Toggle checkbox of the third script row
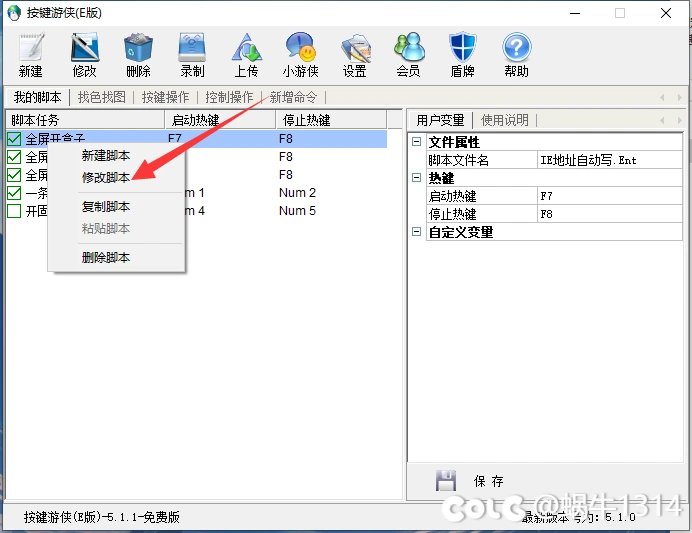Image resolution: width=692 pixels, height=533 pixels. (14, 175)
